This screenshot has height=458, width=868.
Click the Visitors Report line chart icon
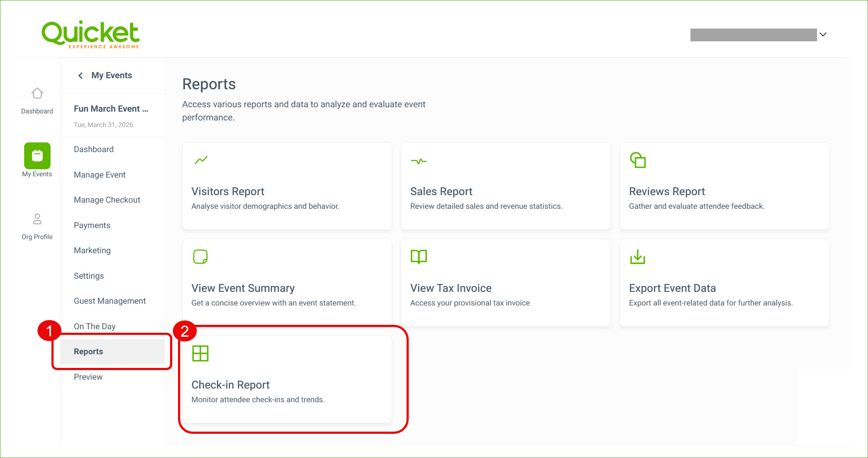201,160
